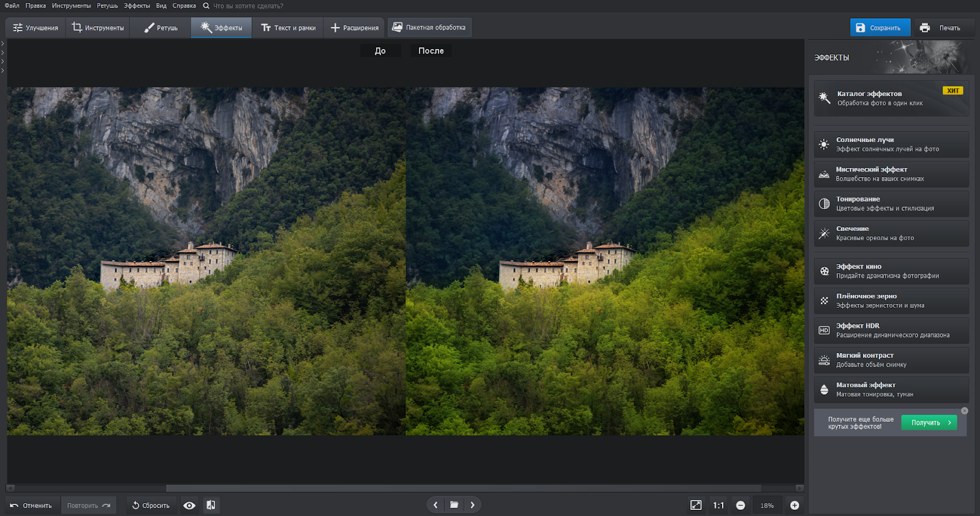This screenshot has width=980, height=516.
Task: Open the image folder browser icon
Action: click(x=454, y=505)
